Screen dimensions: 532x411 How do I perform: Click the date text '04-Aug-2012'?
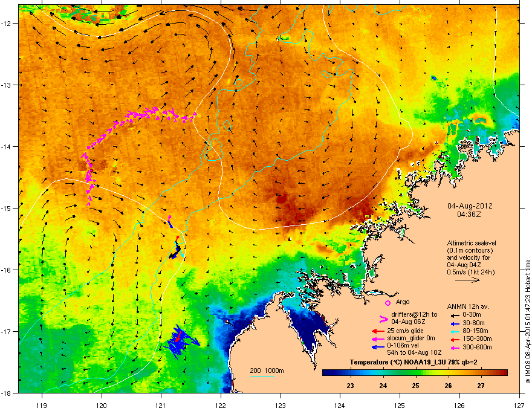[x=470, y=206]
